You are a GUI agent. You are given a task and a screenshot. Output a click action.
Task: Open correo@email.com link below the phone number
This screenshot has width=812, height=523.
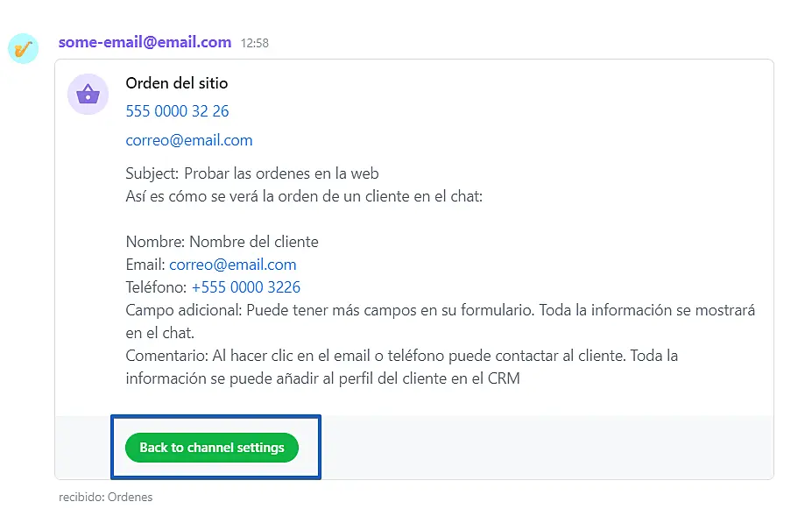click(x=189, y=140)
